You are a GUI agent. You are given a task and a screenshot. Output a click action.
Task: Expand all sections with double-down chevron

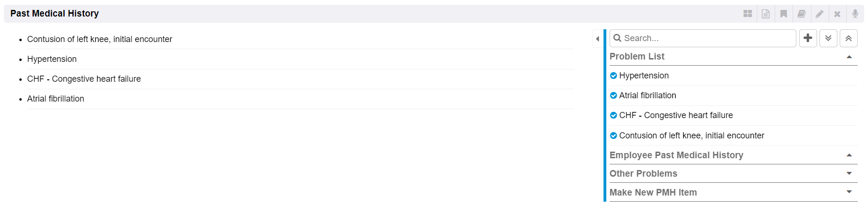pyautogui.click(x=828, y=38)
